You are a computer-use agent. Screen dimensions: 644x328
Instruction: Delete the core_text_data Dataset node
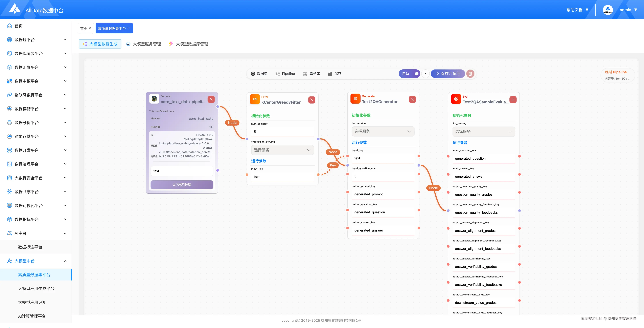tap(211, 99)
